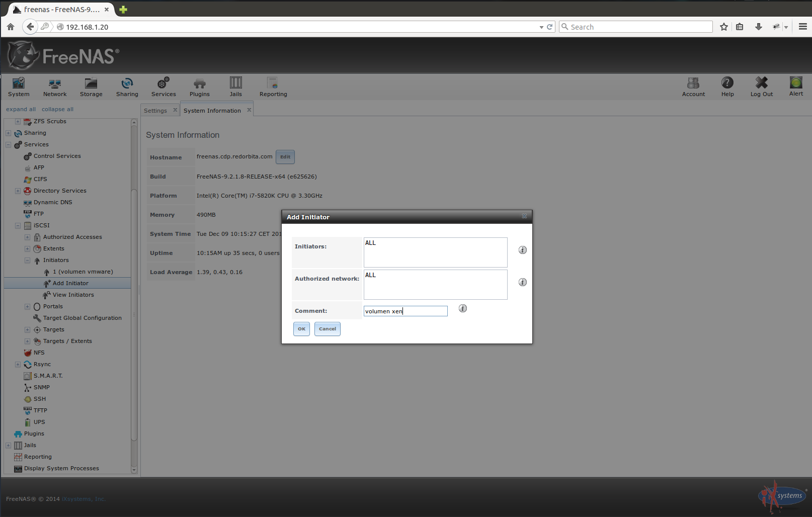Open the Plugins section
The width and height of the screenshot is (812, 517).
[x=199, y=87]
